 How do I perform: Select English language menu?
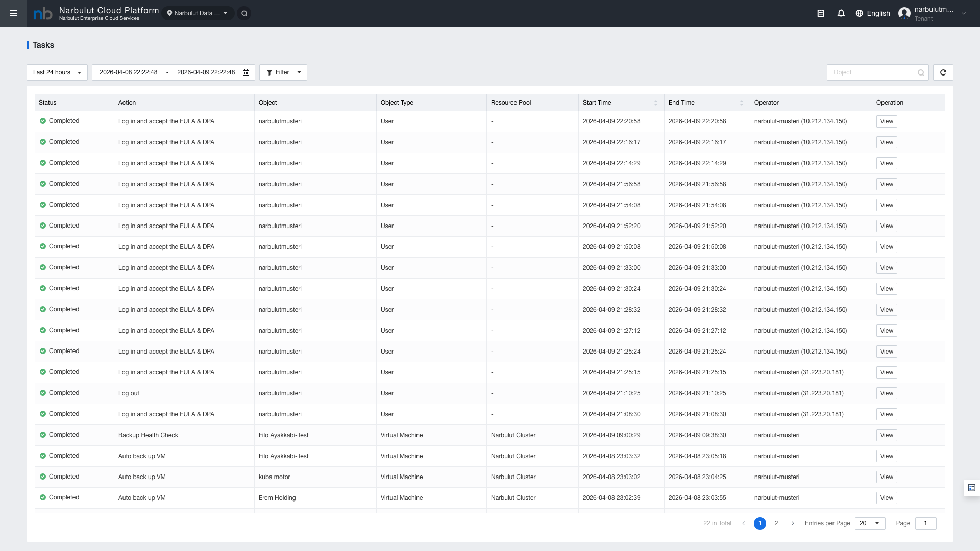873,13
